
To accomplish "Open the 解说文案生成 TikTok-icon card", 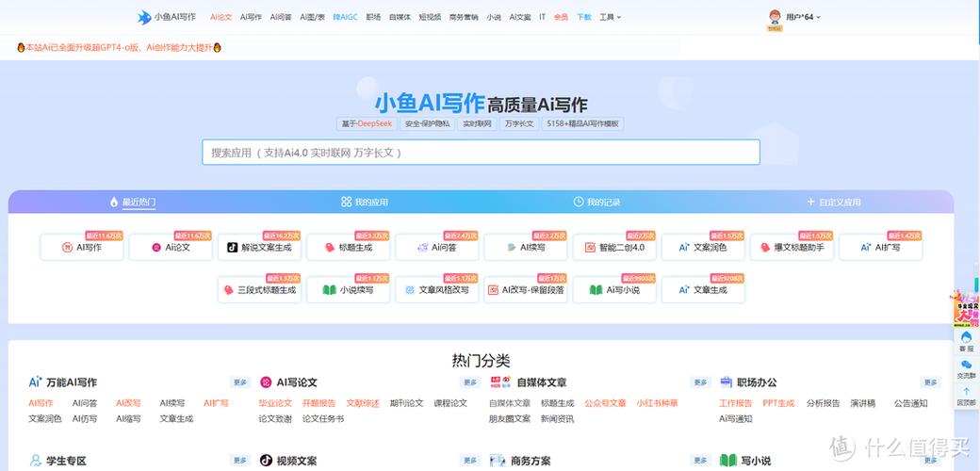I will point(259,248).
